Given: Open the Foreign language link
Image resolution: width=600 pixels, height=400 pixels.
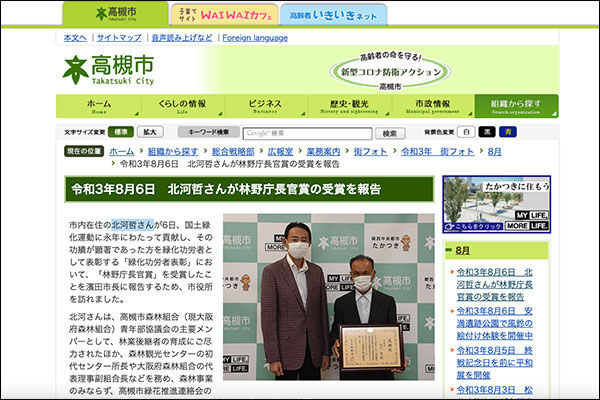Looking at the screenshot, I should click(255, 38).
